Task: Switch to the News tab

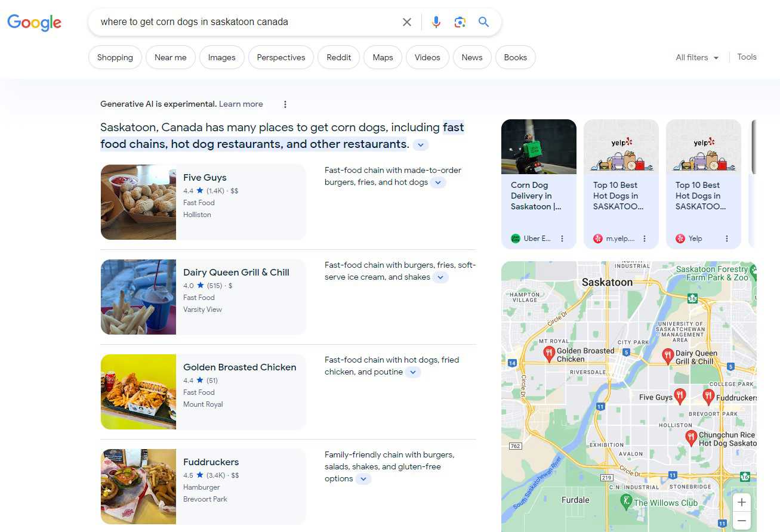Action: 472,57
